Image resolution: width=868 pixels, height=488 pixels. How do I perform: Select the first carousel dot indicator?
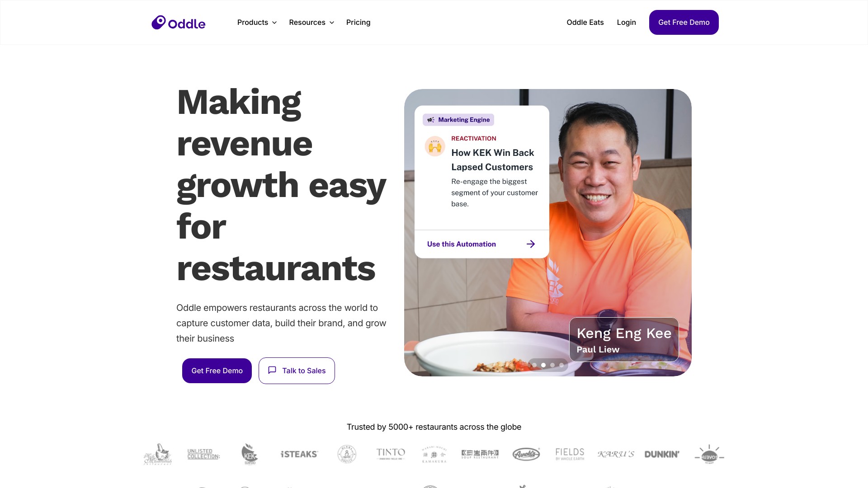click(534, 365)
